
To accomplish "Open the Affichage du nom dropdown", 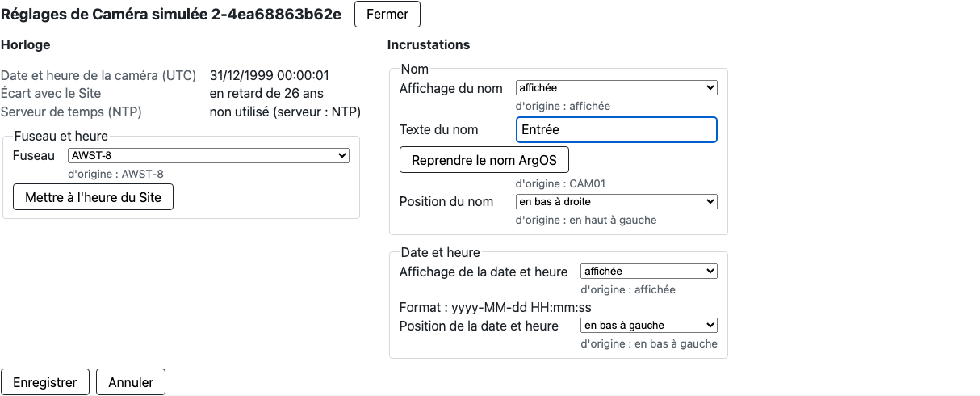I will [617, 87].
